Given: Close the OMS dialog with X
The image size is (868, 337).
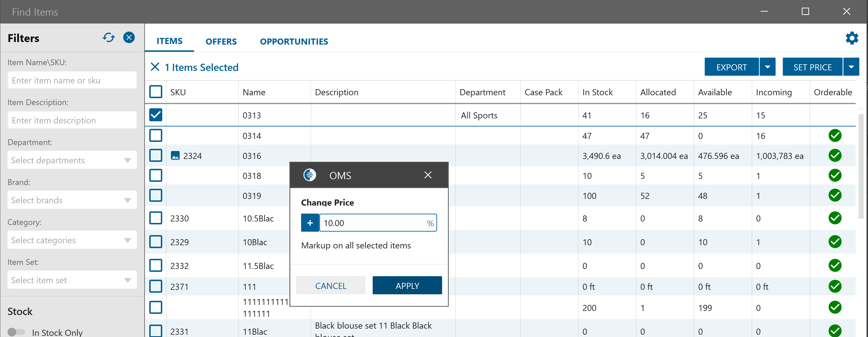Looking at the screenshot, I should click(x=427, y=175).
